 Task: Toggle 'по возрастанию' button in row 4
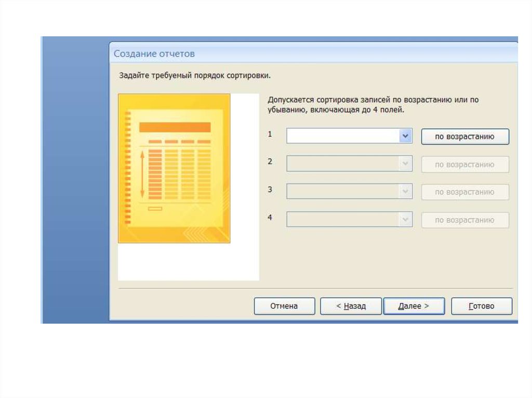point(464,220)
